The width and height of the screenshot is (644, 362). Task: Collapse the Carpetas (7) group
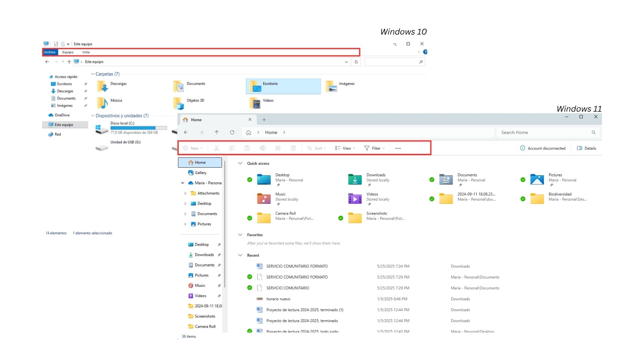[93, 74]
